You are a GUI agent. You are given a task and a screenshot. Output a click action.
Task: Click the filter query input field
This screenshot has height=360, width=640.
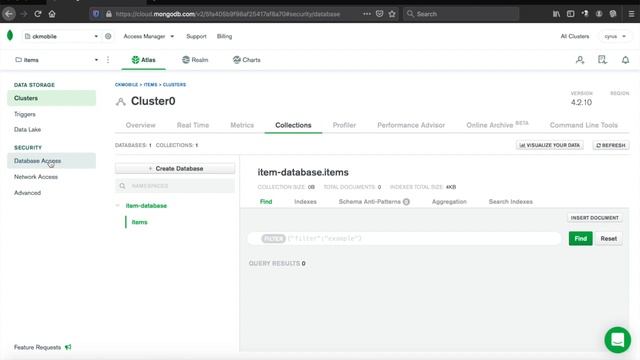pos(404,238)
